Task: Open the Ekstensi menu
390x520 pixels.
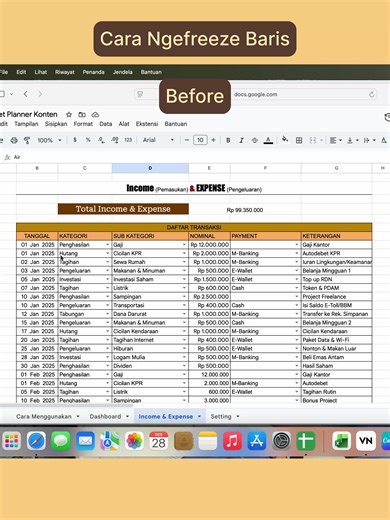Action: (x=147, y=124)
